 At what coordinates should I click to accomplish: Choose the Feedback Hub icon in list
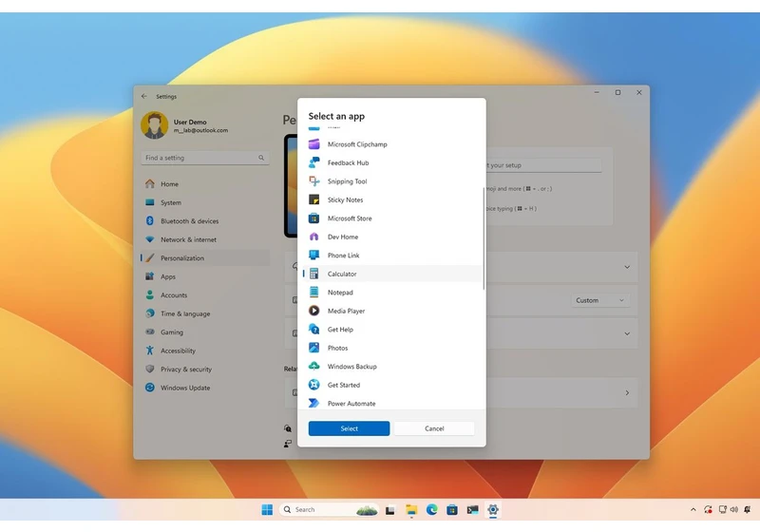pyautogui.click(x=314, y=162)
